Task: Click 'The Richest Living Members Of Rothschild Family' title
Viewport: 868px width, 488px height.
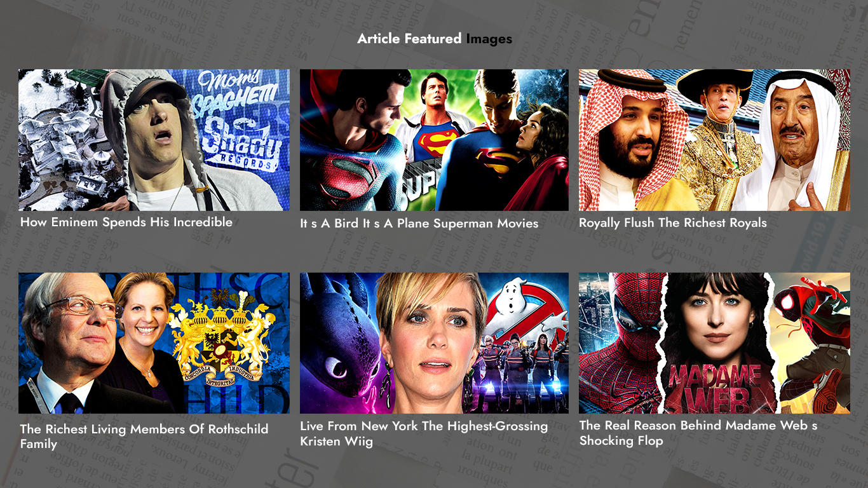Action: (144, 437)
